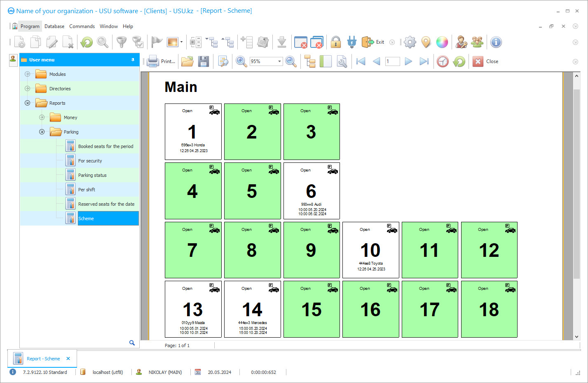588x383 pixels.
Task: Go to the last report page
Action: (424, 61)
